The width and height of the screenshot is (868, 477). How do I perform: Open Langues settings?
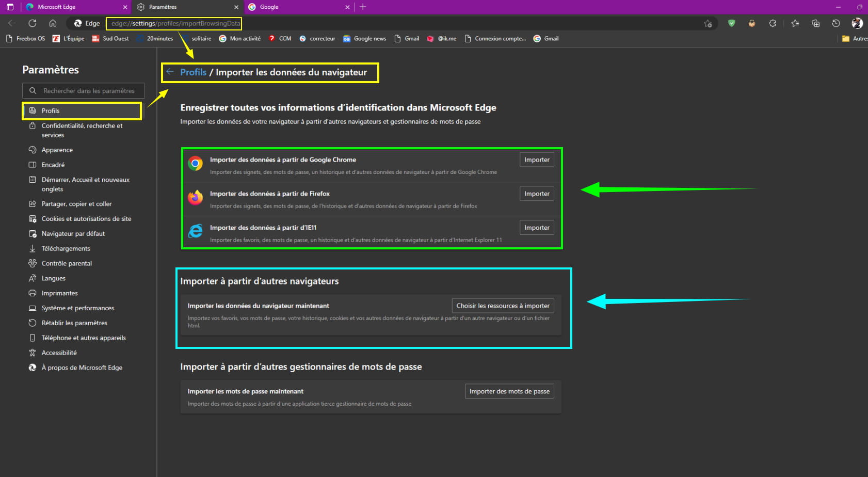(83, 278)
